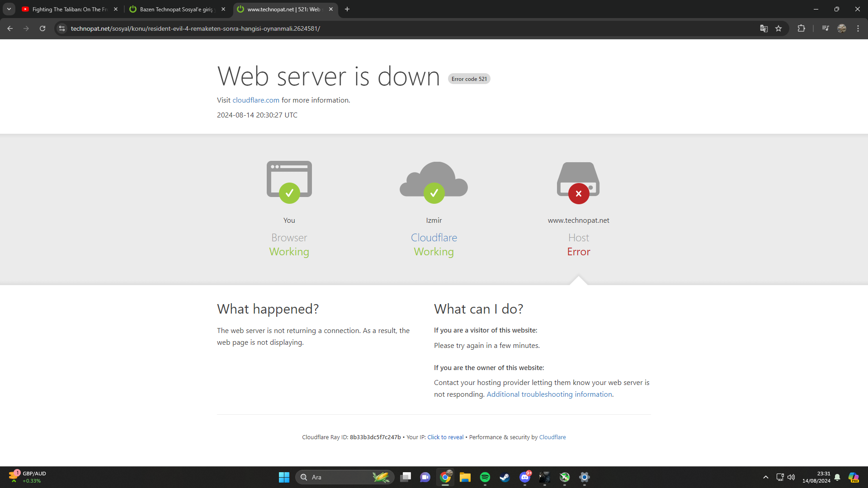Click the Cloudflare heading link under Izmir
This screenshot has width=868, height=488.
[434, 238]
